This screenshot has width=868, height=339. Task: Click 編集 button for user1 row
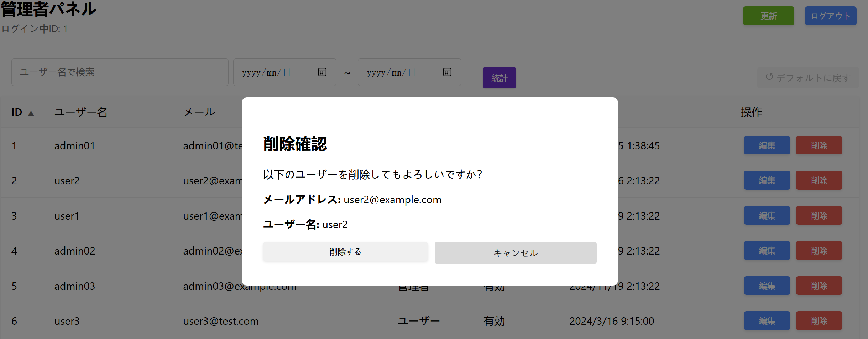pos(767,215)
